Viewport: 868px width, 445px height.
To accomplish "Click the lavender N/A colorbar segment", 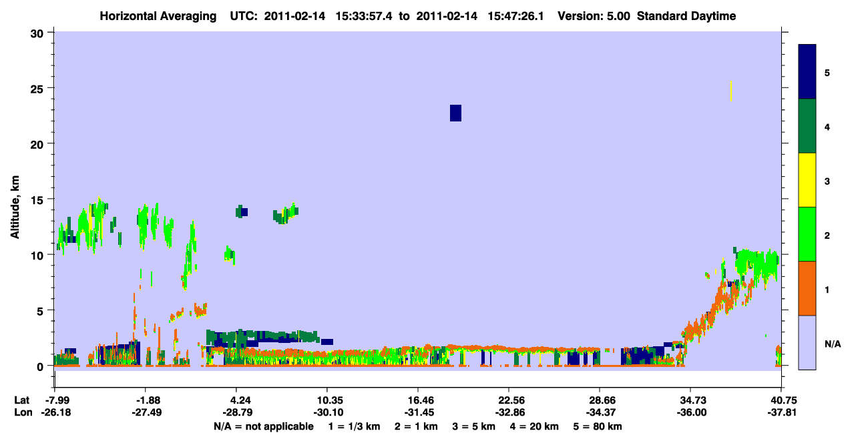I will (807, 342).
